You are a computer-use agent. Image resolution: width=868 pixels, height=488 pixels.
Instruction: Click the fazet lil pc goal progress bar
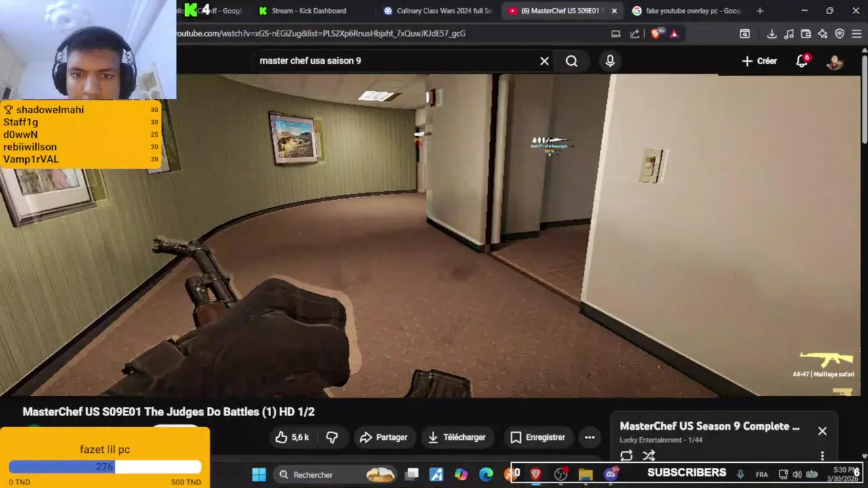point(105,466)
